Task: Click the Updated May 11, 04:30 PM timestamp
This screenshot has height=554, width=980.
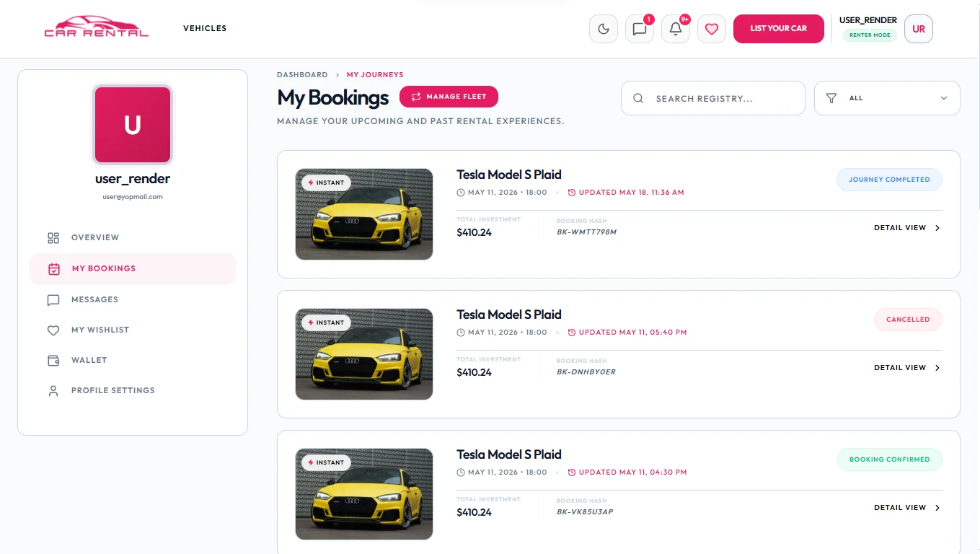Action: click(x=627, y=472)
